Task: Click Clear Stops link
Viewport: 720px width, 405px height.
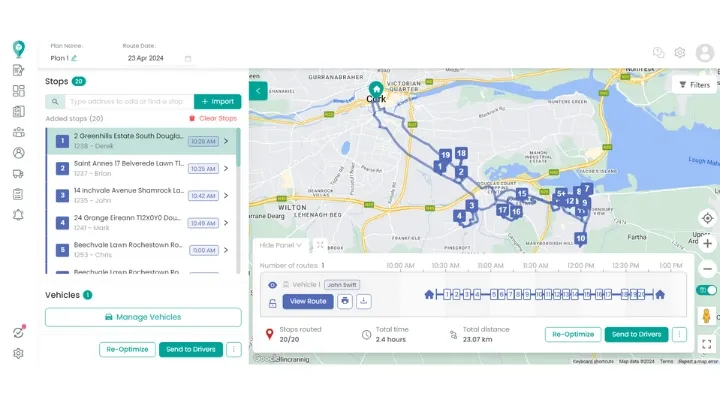Action: coord(212,118)
